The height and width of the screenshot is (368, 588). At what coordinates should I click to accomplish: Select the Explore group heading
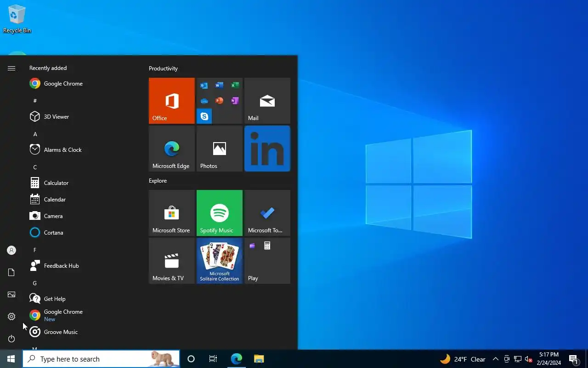(158, 181)
